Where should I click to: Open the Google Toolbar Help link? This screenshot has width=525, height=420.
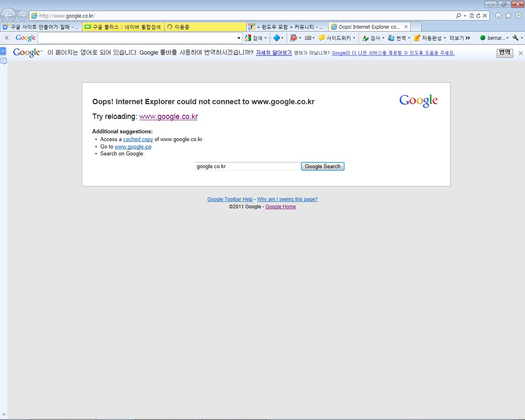230,199
